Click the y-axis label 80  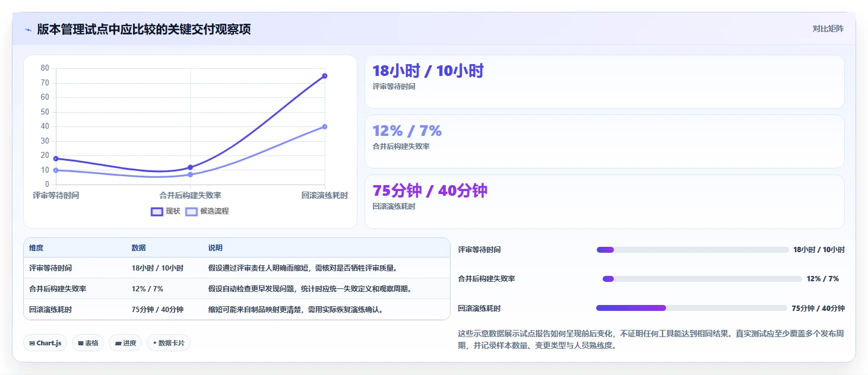pos(45,68)
